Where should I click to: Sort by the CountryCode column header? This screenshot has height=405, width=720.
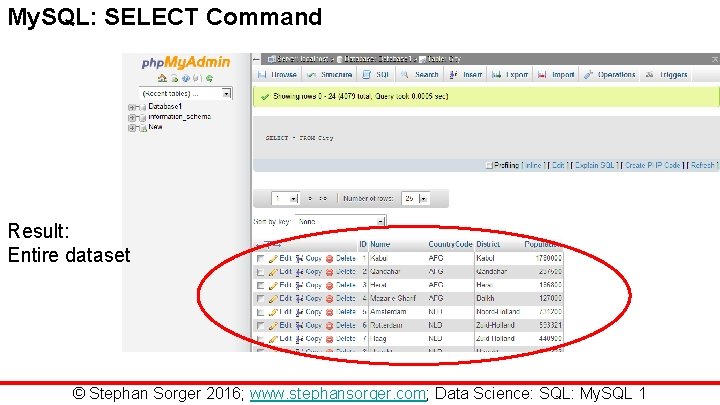pos(450,244)
